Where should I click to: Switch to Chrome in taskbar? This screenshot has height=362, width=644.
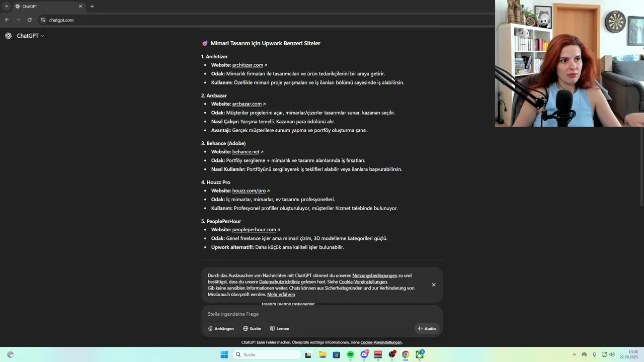[x=406, y=354]
